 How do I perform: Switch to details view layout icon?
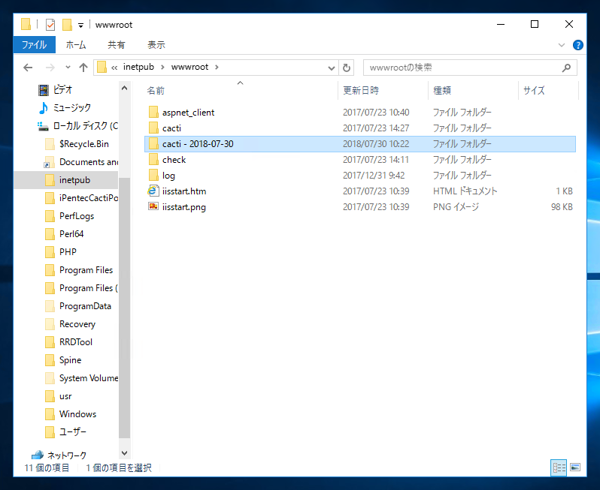pyautogui.click(x=559, y=467)
